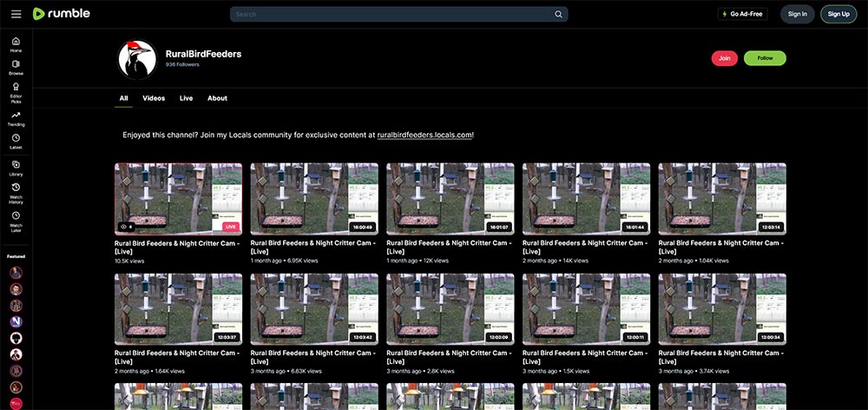Click the LIVE badge on first thumbnail

231,227
